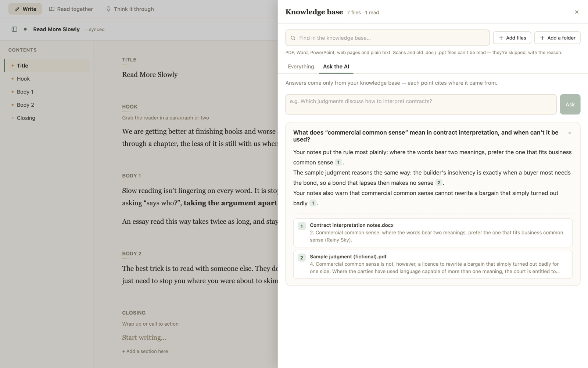Switch to Write mode
This screenshot has height=368, width=588.
[25, 9]
